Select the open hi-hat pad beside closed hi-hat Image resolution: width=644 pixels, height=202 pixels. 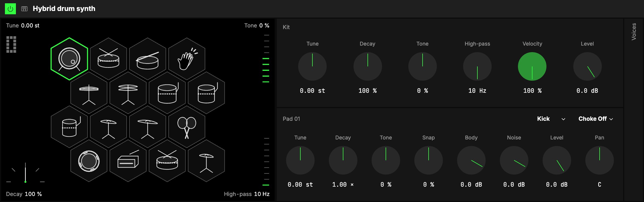point(128,93)
